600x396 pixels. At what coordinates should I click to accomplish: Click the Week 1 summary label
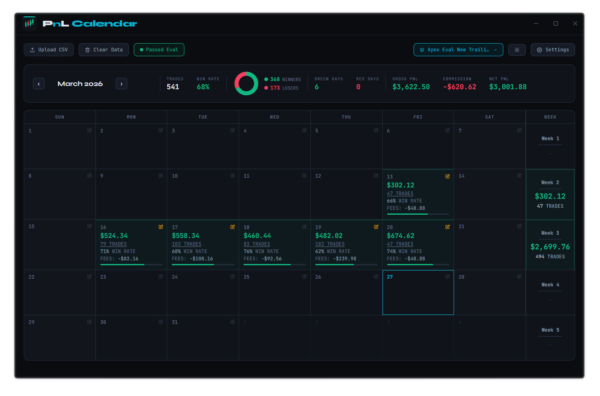550,139
